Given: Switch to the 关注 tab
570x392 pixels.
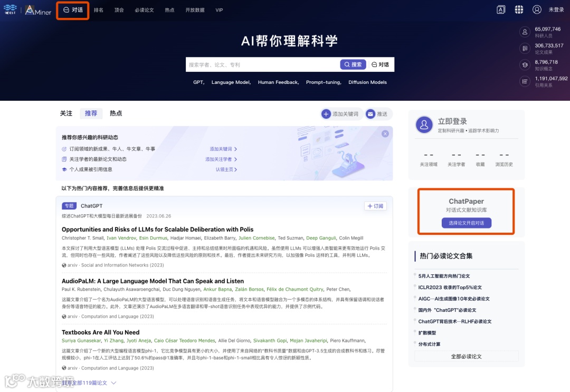Looking at the screenshot, I should [x=66, y=113].
